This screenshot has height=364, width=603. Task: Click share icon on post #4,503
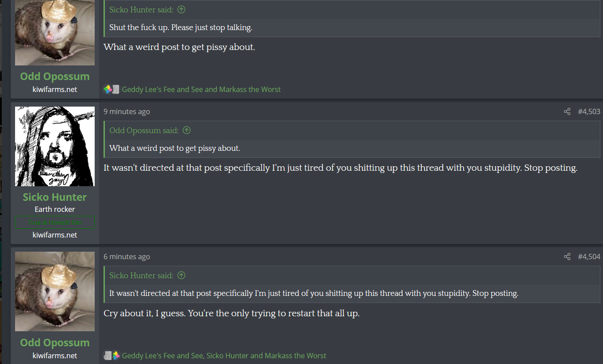567,111
